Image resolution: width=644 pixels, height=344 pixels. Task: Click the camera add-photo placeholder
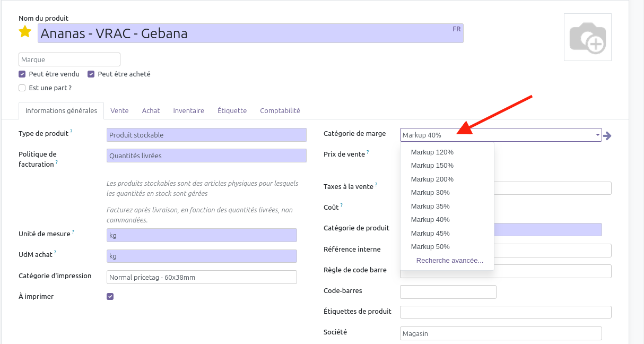[x=587, y=37]
